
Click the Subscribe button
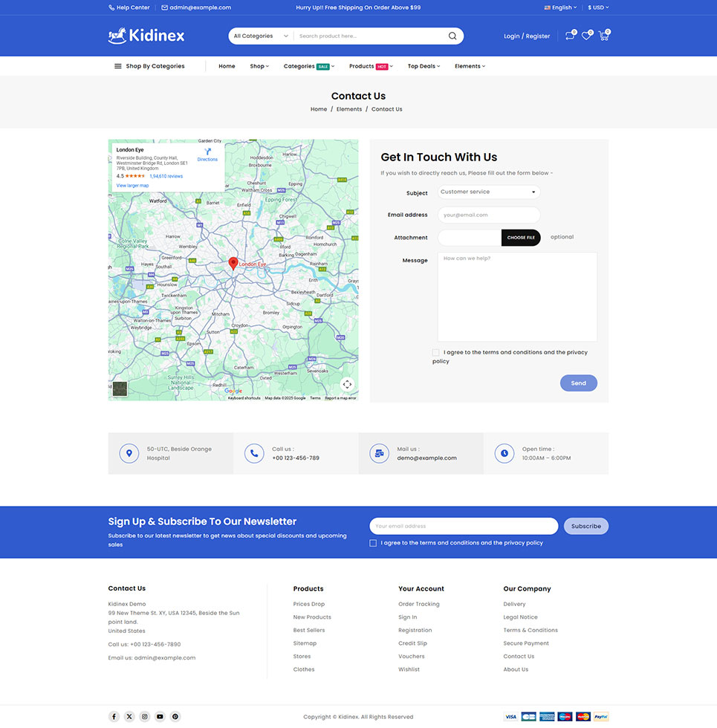[x=586, y=526]
